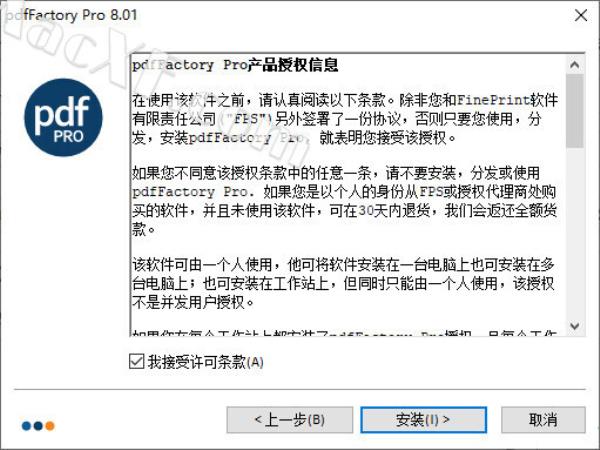Image resolution: width=600 pixels, height=450 pixels.
Task: Click the pdfFactory Pro 8.01 title bar text
Action: tap(72, 15)
